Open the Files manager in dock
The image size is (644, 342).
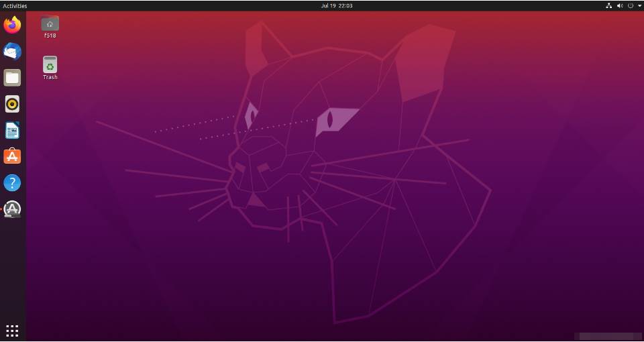click(12, 78)
